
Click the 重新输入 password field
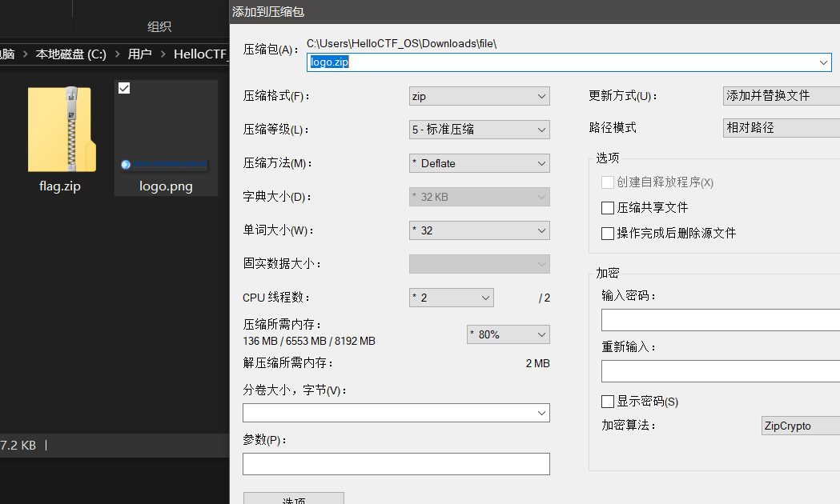pos(721,371)
